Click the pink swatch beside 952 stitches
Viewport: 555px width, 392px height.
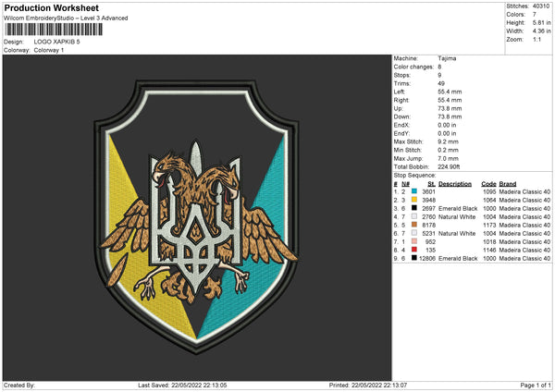tap(414, 241)
